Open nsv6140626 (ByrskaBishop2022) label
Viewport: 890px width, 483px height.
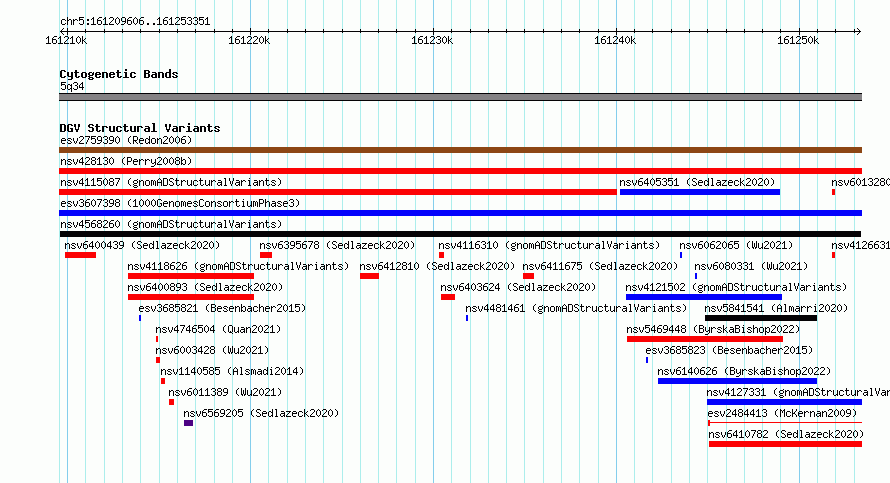(x=744, y=371)
